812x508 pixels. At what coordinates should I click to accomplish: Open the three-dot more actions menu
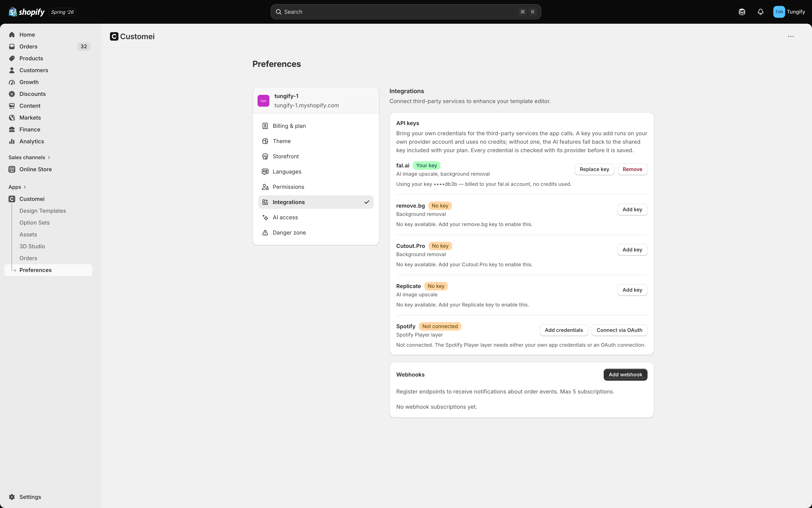pos(791,36)
